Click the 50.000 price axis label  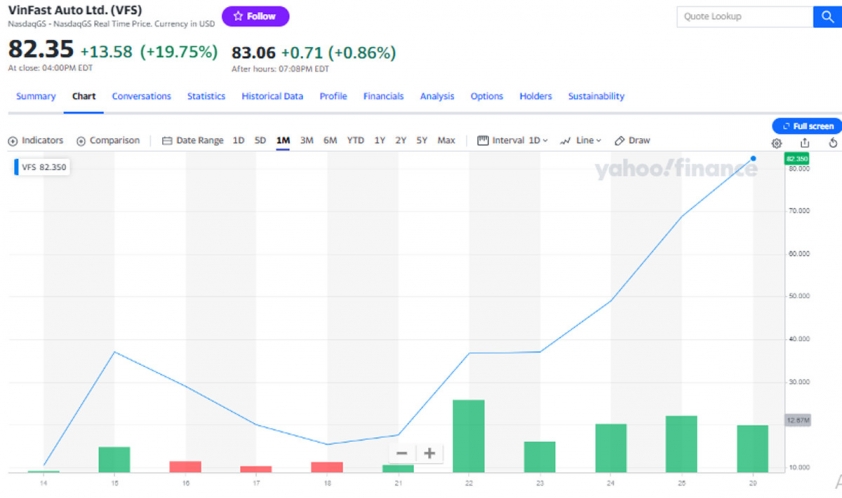tap(799, 296)
